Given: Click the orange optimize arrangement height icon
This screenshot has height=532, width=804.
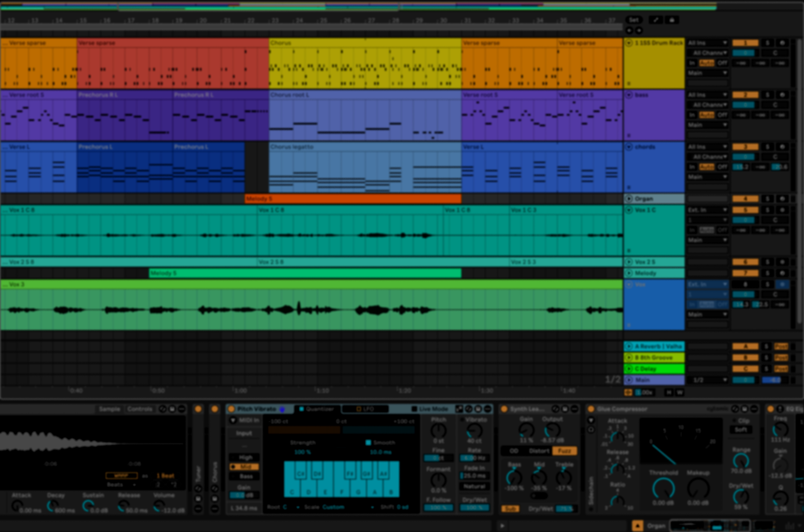Looking at the screenshot, I should click(x=628, y=392).
